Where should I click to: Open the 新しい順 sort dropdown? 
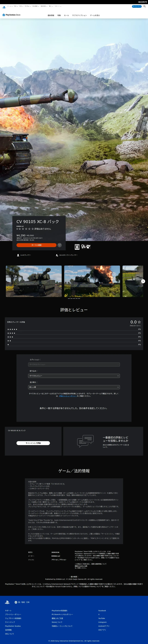[74, 387]
